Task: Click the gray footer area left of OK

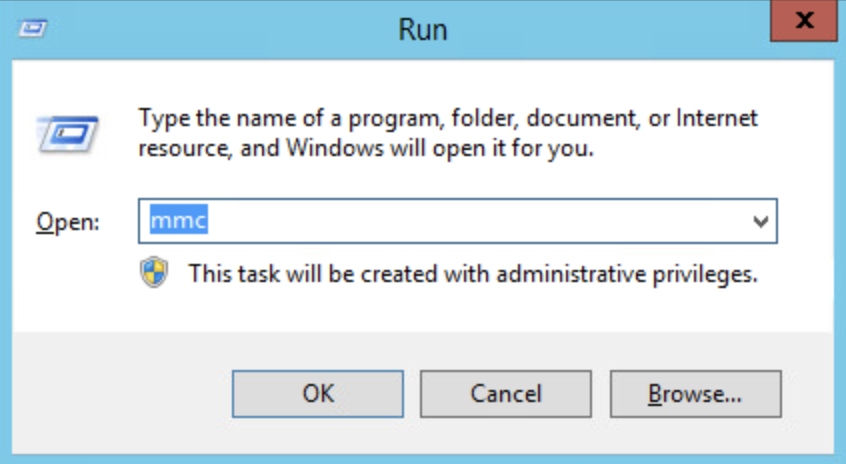Action: [x=120, y=395]
